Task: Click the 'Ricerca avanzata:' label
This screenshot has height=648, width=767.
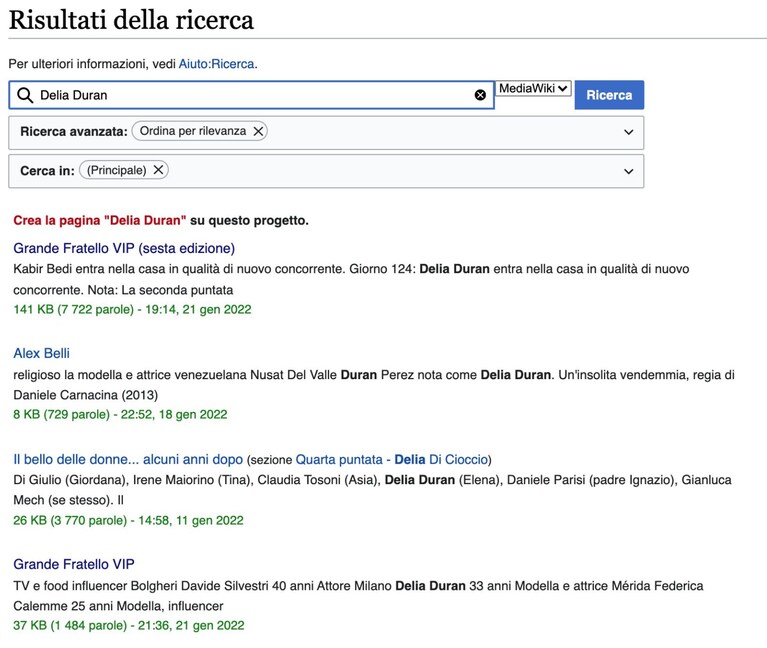Action: tap(74, 132)
